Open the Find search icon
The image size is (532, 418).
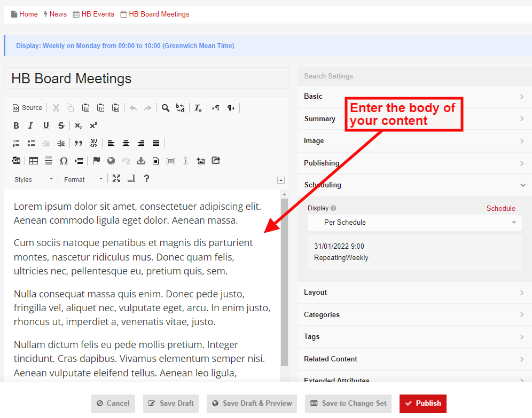(x=166, y=107)
